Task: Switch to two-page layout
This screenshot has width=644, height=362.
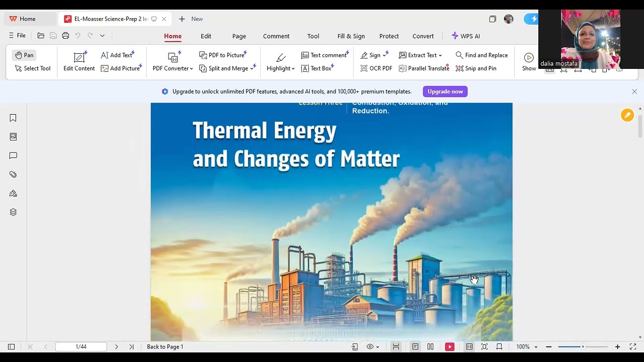Action: click(x=430, y=347)
